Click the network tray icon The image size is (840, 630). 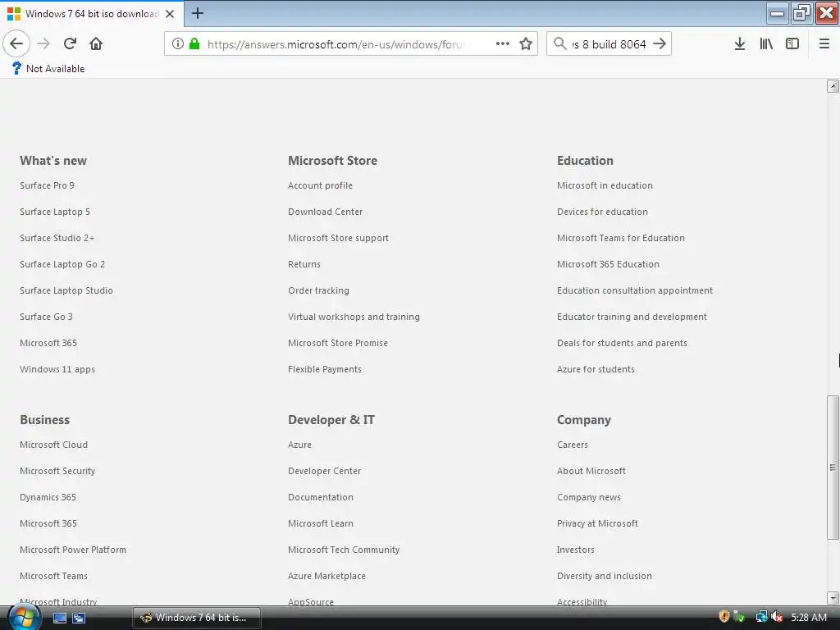pyautogui.click(x=761, y=617)
